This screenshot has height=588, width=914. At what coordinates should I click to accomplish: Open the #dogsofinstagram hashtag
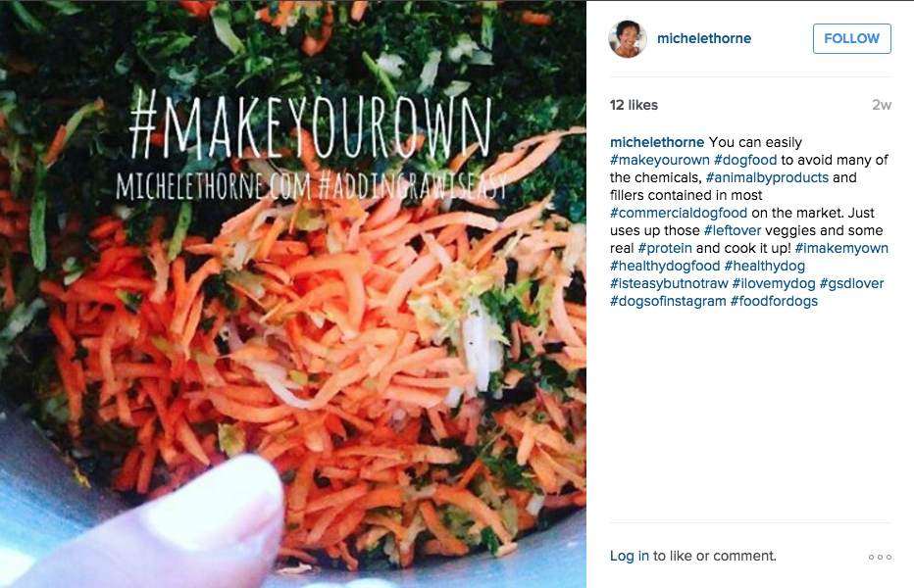click(x=668, y=301)
